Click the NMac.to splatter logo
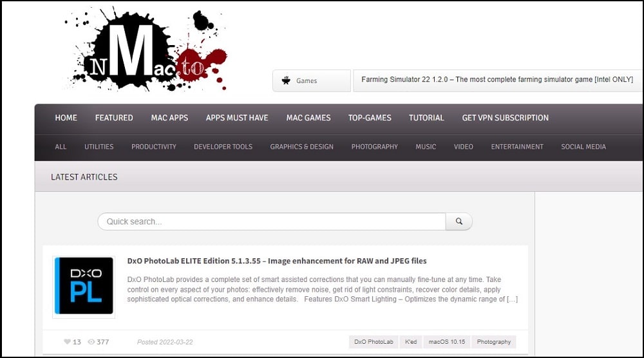This screenshot has width=644, height=358. [145, 50]
